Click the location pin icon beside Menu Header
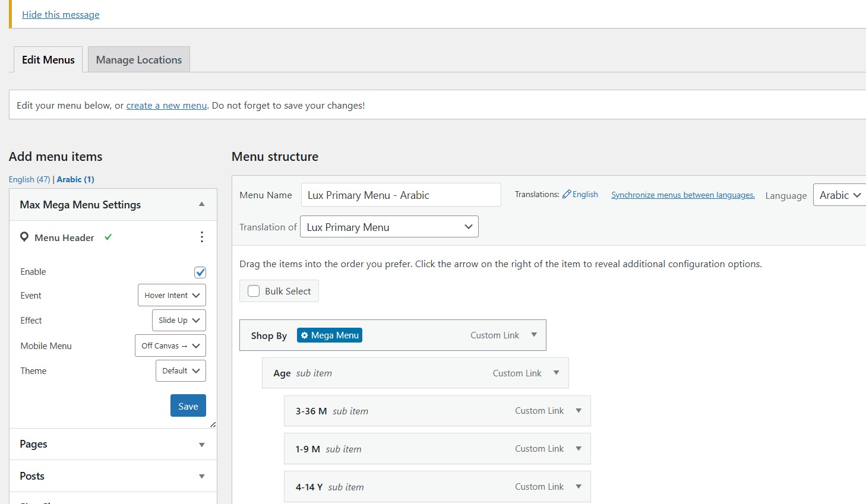This screenshot has height=504, width=866. [24, 237]
